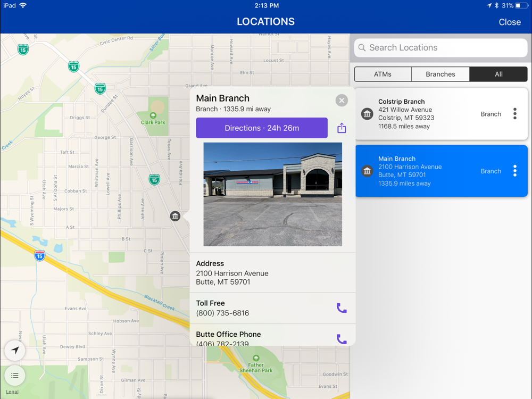
Task: Tap Father Sheehan Park marker
Action: pyautogui.click(x=256, y=358)
